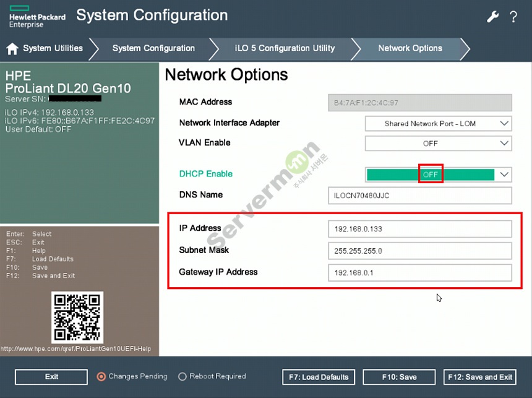This screenshot has height=398, width=532.
Task: Click F7: Load Defaults button
Action: [x=319, y=377]
